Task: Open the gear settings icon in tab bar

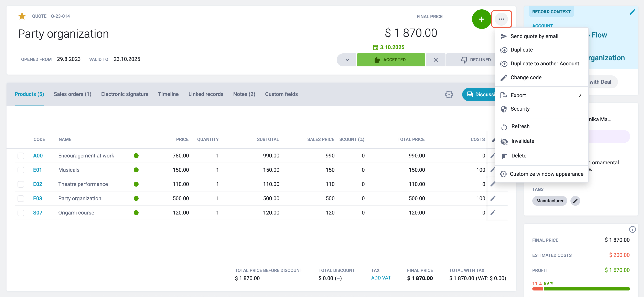Action: [449, 95]
